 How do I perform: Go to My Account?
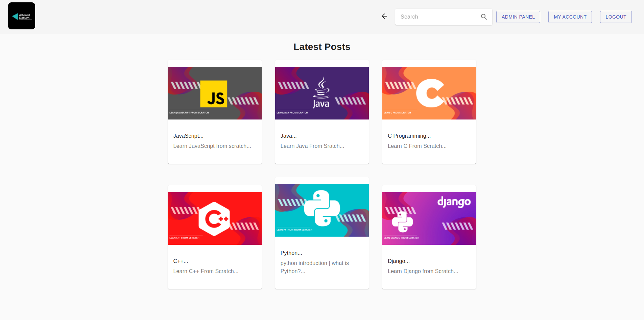click(x=570, y=17)
